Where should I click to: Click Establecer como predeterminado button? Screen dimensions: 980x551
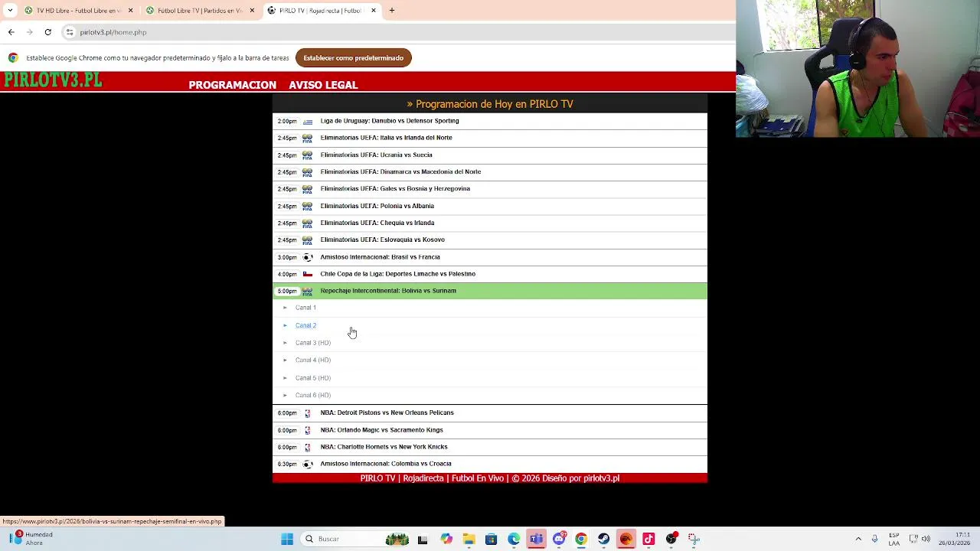(x=353, y=57)
